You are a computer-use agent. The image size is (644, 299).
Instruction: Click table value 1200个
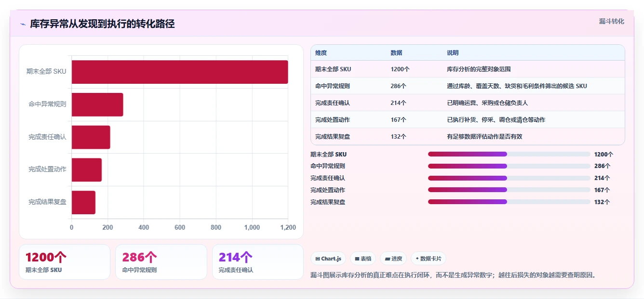[400, 69]
